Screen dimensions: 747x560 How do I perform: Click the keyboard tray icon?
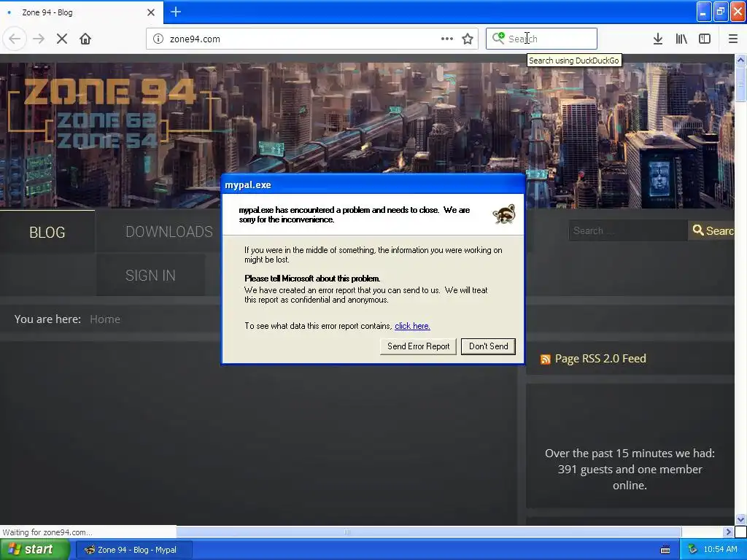click(x=665, y=550)
